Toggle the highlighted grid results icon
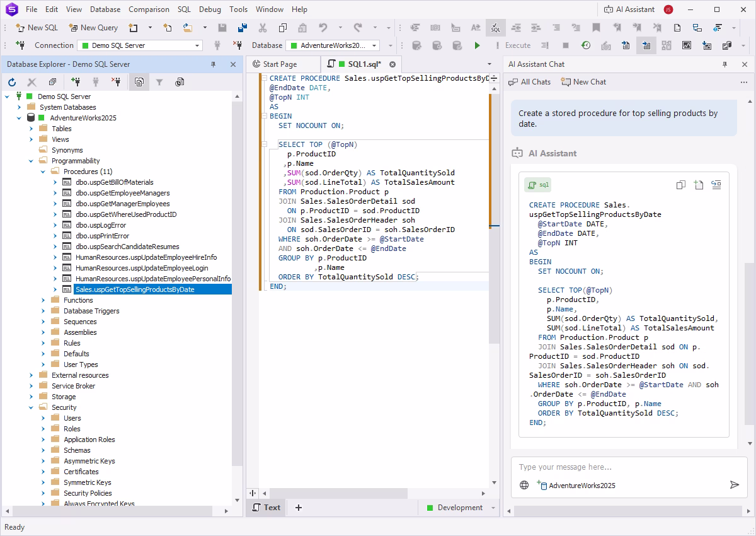 coord(646,45)
